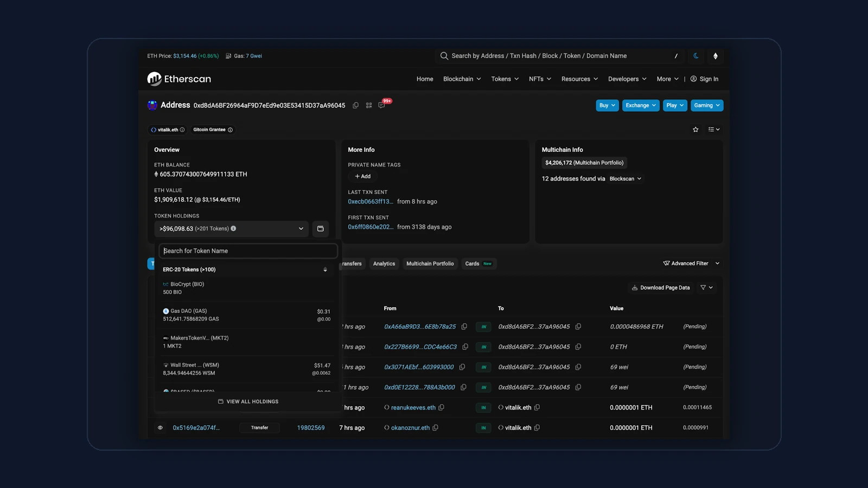Open the $4,206,172 Multichain Portfolio badge
The image size is (868, 488).
(x=584, y=163)
